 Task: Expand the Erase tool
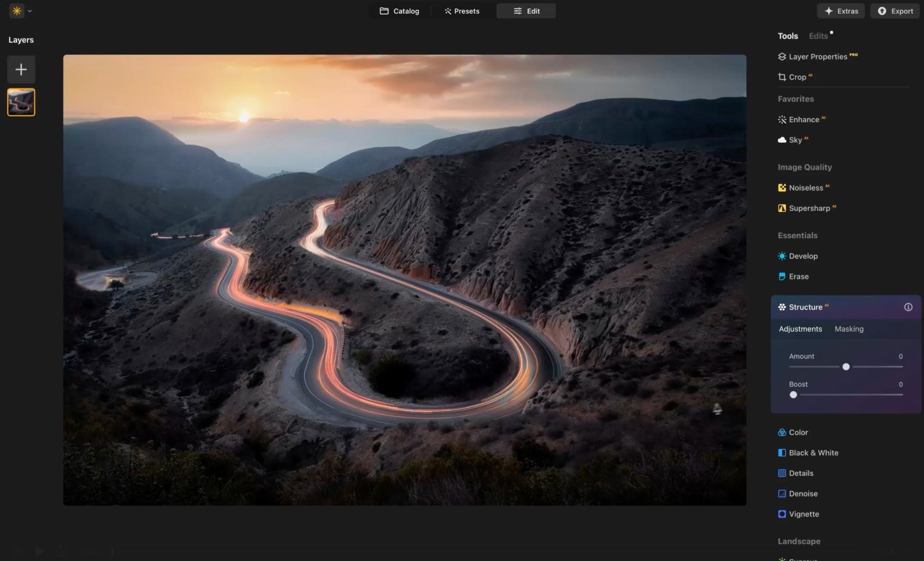point(793,276)
